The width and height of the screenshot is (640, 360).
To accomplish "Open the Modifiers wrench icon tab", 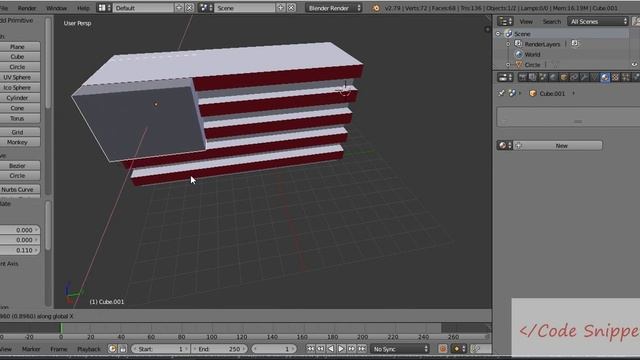I will tap(584, 78).
